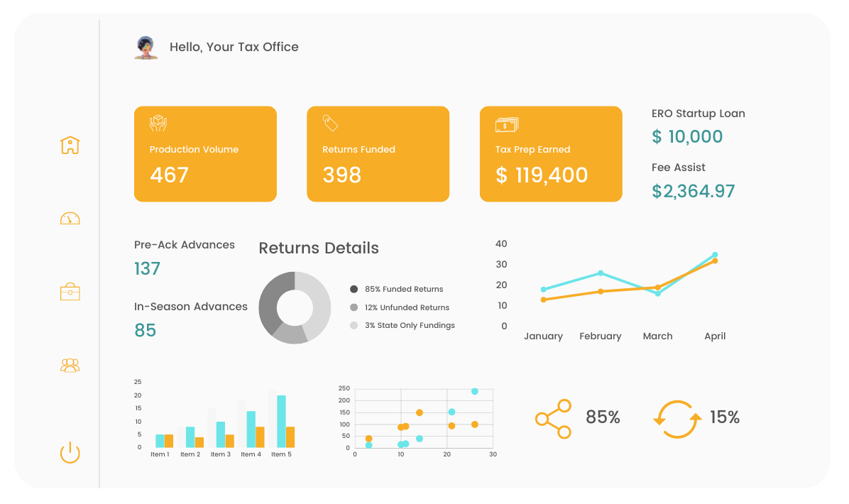Screen dimensions: 849x504
Task: Open the users group icon
Action: (x=70, y=366)
